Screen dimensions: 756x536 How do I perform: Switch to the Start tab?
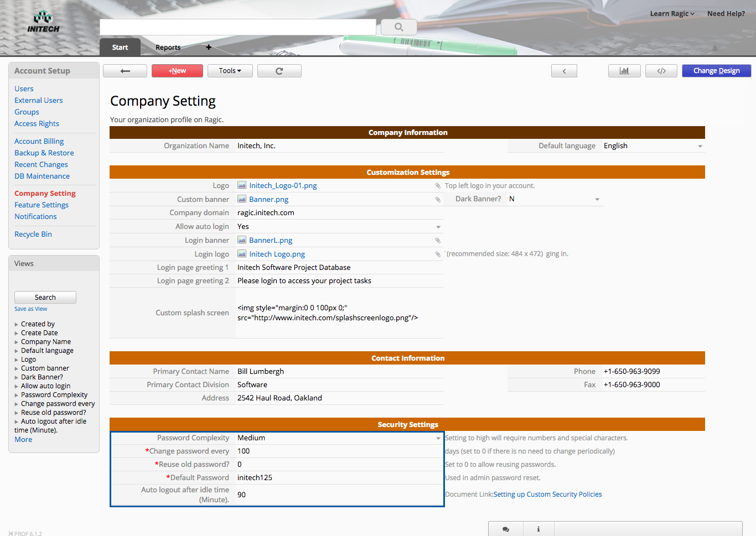coord(120,48)
